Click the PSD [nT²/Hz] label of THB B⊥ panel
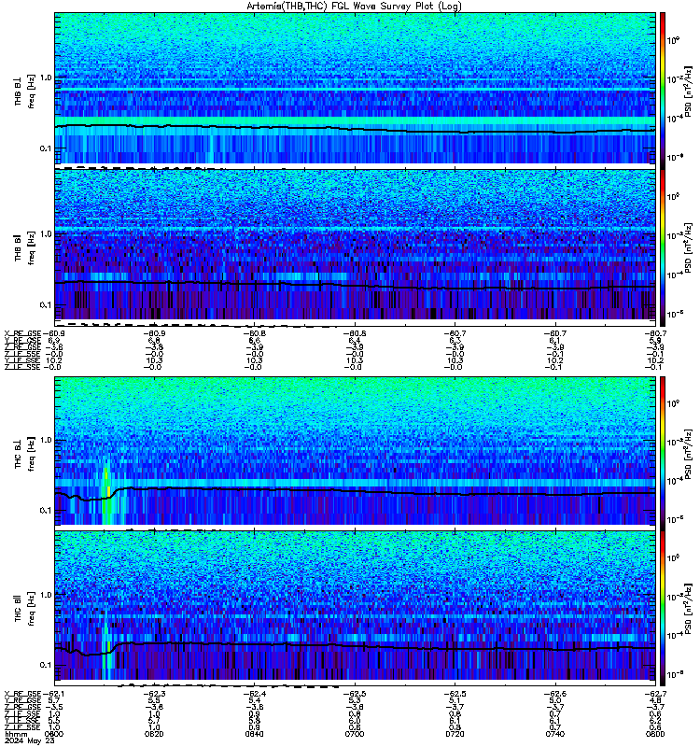 coord(689,92)
